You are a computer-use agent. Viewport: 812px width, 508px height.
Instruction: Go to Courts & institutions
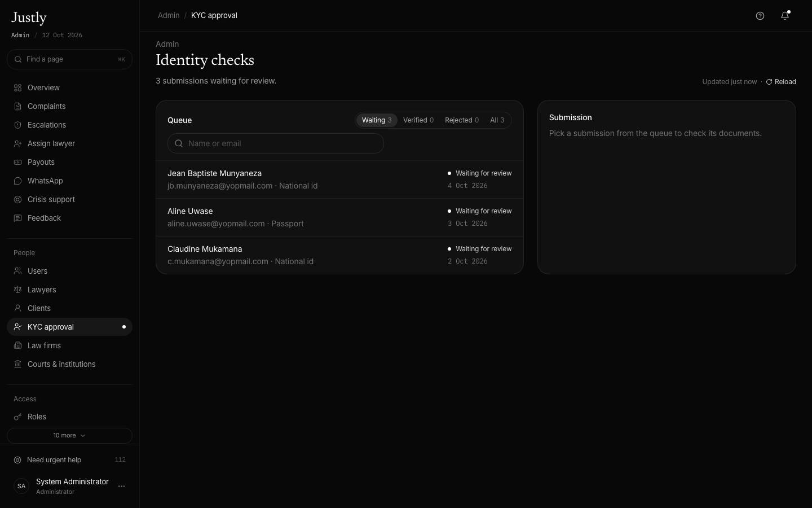click(x=69, y=364)
